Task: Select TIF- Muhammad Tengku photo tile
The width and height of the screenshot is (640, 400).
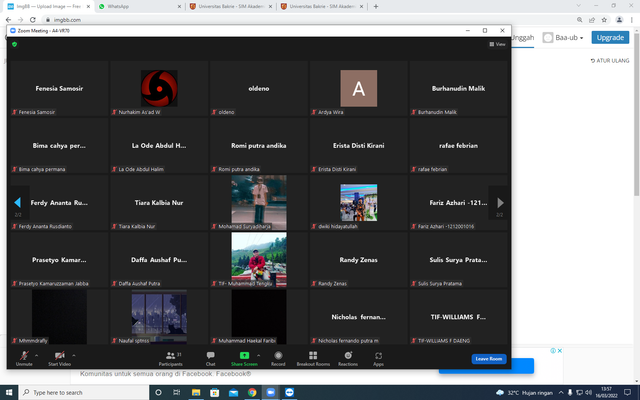Action: coord(259,260)
